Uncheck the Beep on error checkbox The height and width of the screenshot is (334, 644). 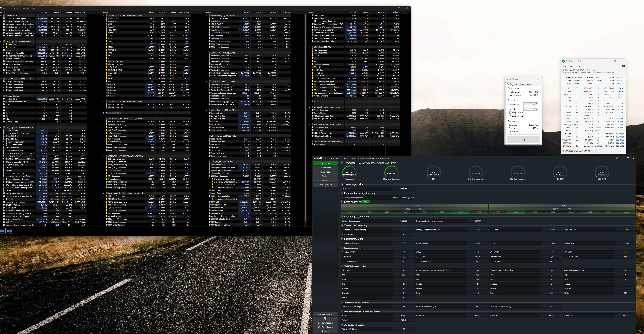pyautogui.click(x=510, y=113)
